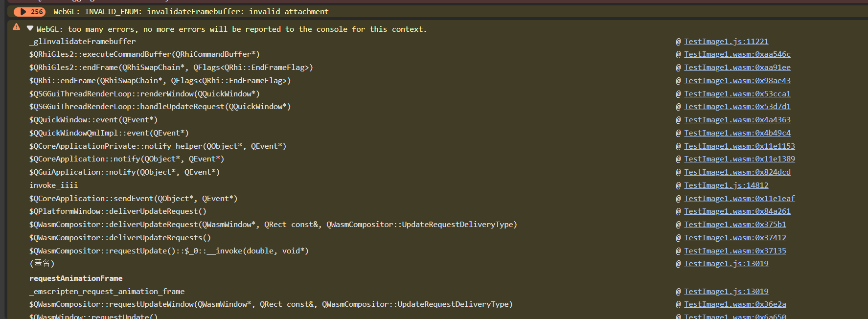Open TestImage1.wasm:0x37135 link

[735, 251]
